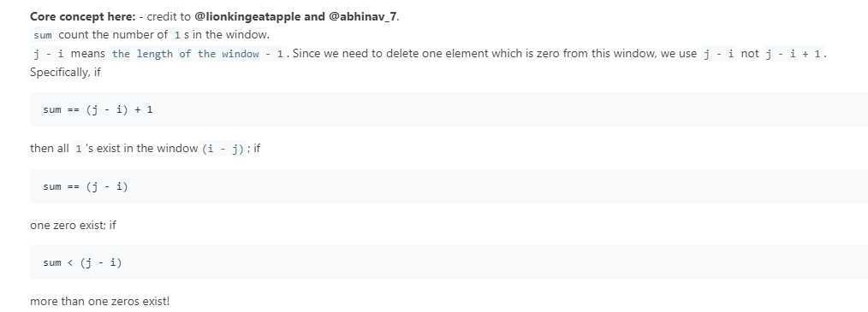868x312 pixels.
Task: Click the text 'one zero exist; if'
Action: tap(73, 225)
